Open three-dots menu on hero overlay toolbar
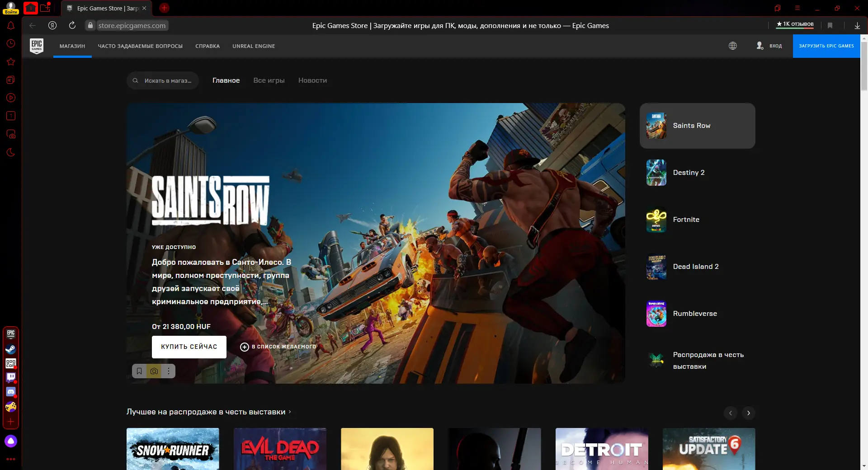 [169, 371]
